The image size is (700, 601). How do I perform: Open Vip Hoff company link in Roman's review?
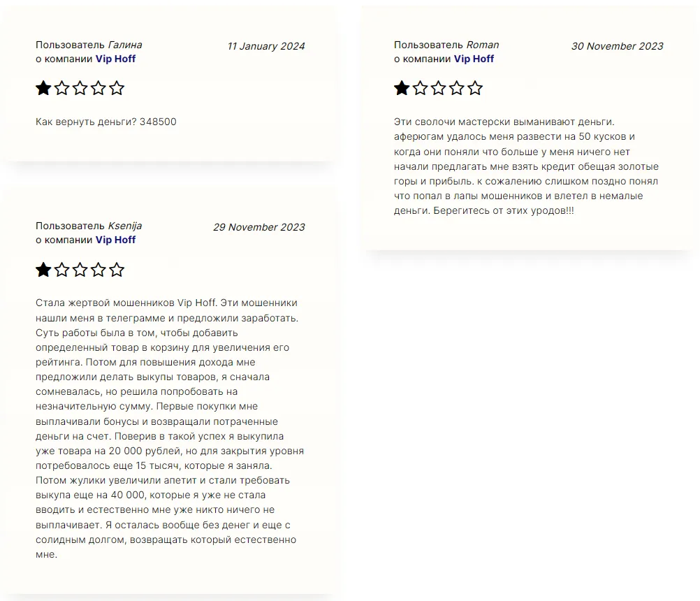pyautogui.click(x=474, y=59)
